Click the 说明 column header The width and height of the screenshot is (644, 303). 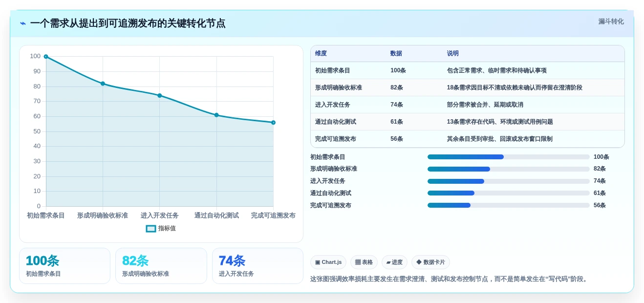[453, 54]
